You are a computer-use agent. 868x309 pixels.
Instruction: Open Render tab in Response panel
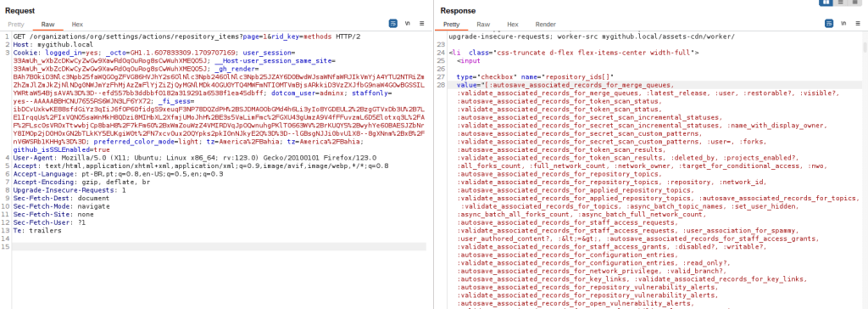545,25
